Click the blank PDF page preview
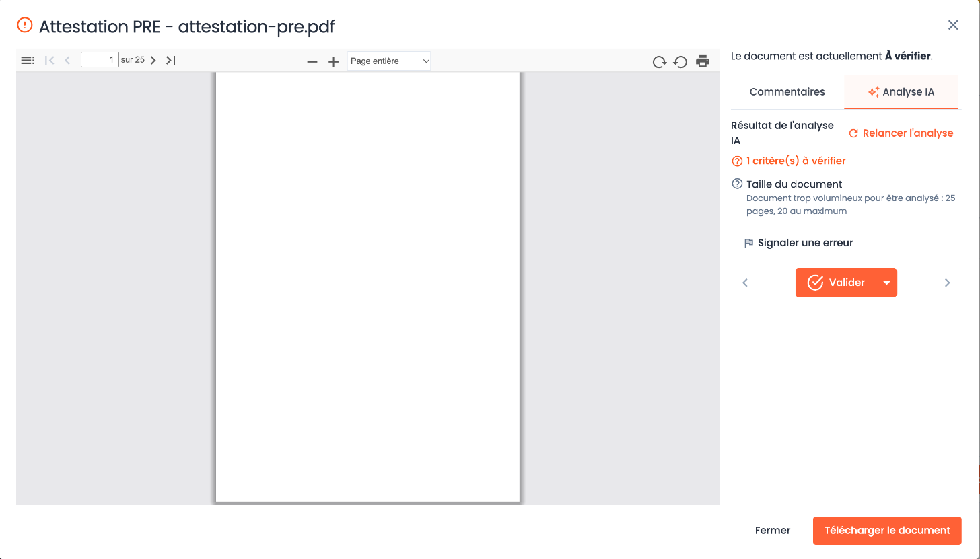 [x=367, y=287]
